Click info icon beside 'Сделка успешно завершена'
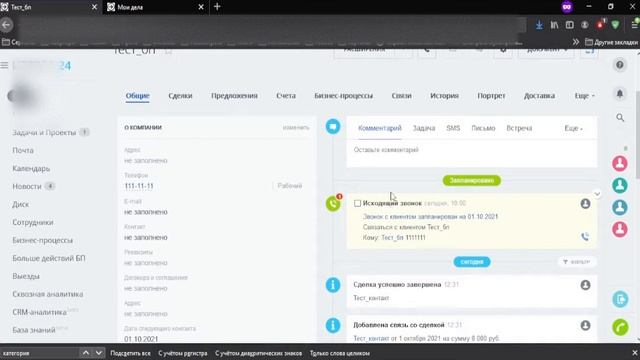The image size is (640, 360). [x=333, y=285]
